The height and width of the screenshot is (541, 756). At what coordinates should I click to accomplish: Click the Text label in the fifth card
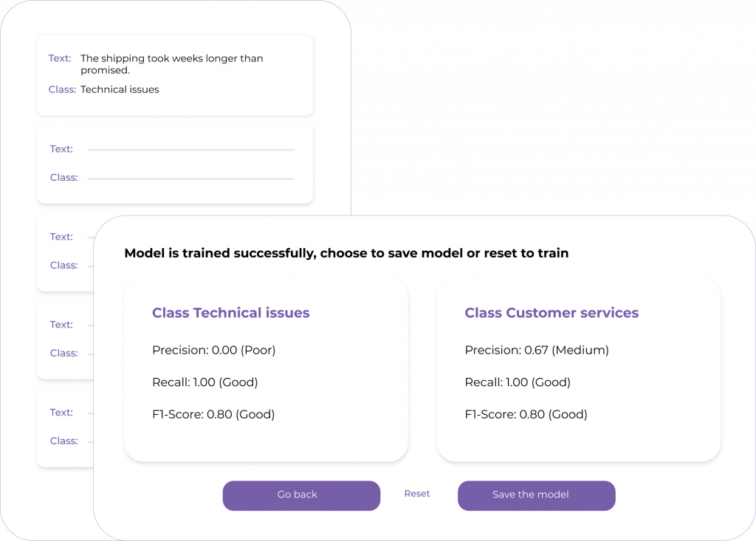click(x=61, y=413)
